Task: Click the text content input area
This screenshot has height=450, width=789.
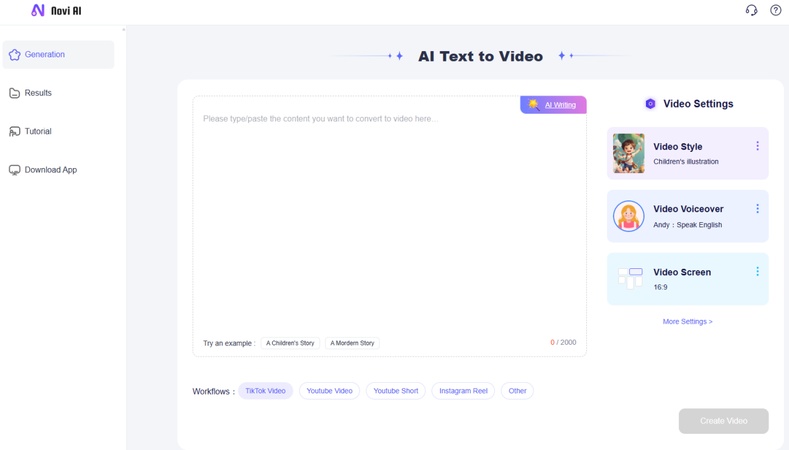Action: pos(389,220)
